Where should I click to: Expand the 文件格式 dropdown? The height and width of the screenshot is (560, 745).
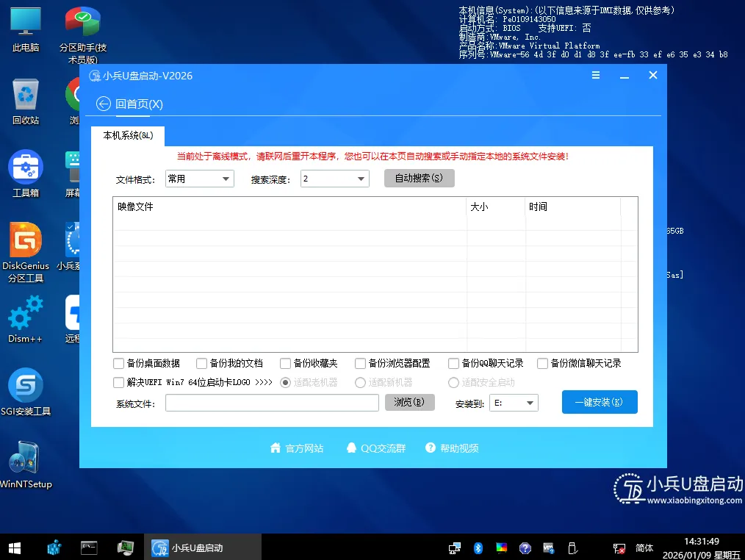(198, 179)
